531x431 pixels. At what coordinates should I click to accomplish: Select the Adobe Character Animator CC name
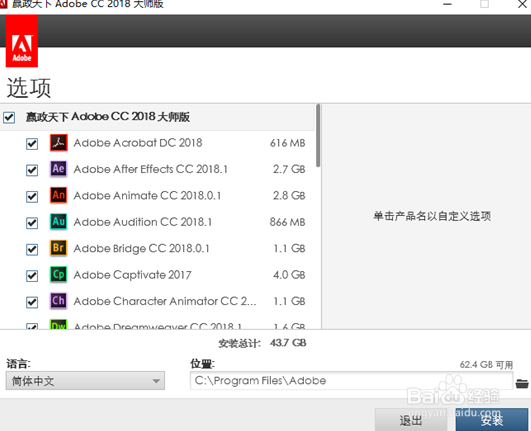coord(165,301)
